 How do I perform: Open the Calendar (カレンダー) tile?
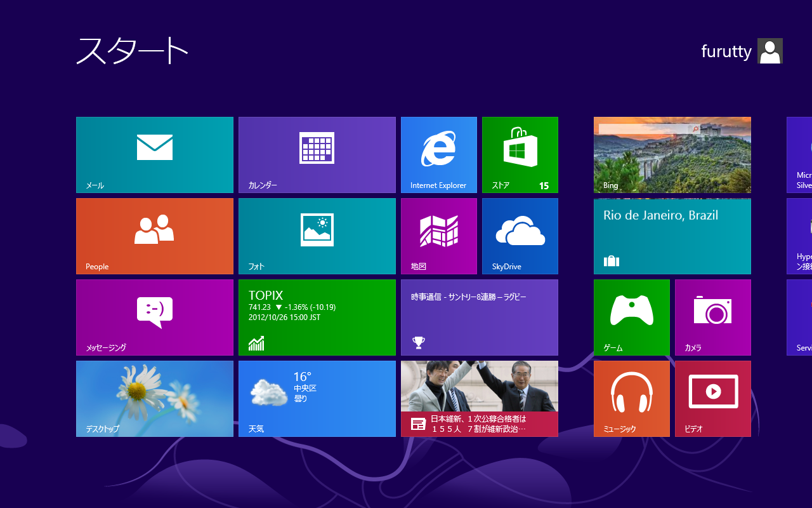click(x=317, y=155)
